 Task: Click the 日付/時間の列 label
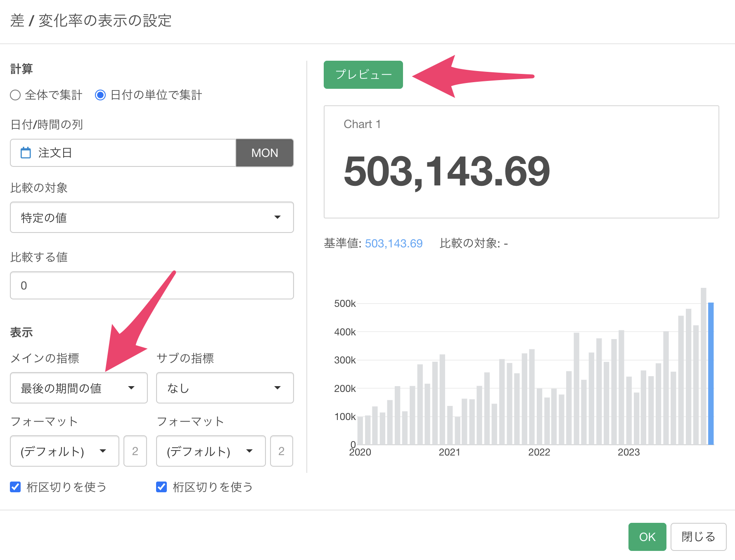tap(47, 124)
